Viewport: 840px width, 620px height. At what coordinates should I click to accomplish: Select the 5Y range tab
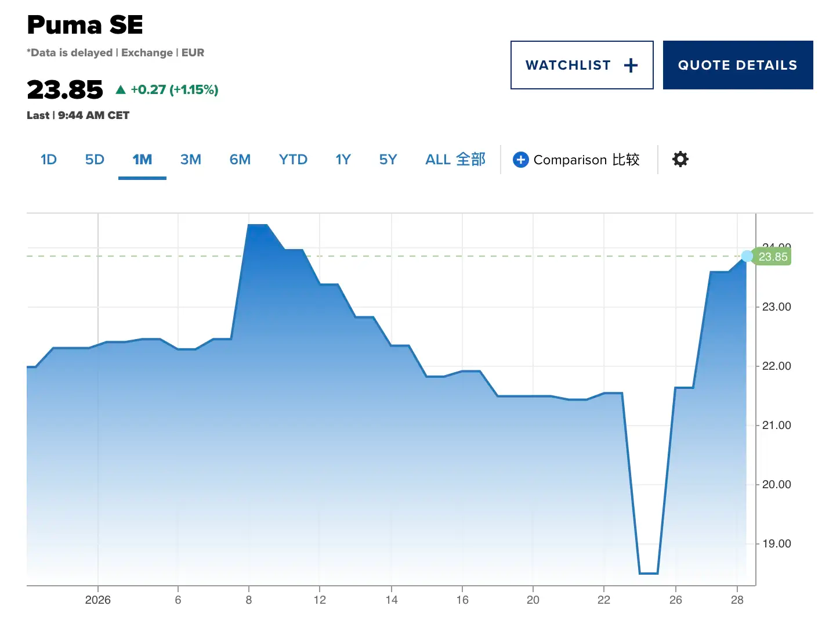(388, 160)
